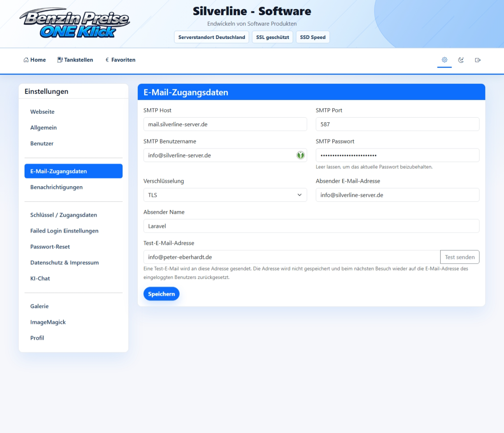
Task: Open settings via the gear icon
Action: 444,60
